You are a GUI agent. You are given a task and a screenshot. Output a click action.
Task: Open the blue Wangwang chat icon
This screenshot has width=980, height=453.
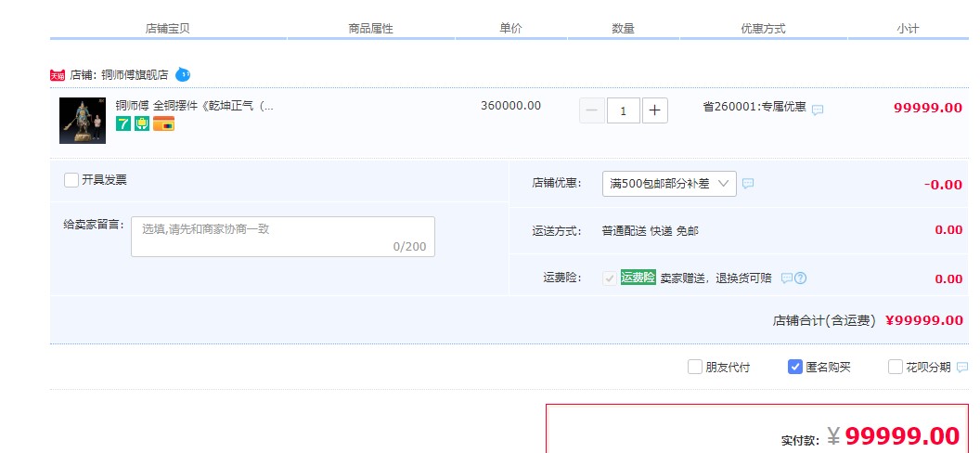pos(183,75)
